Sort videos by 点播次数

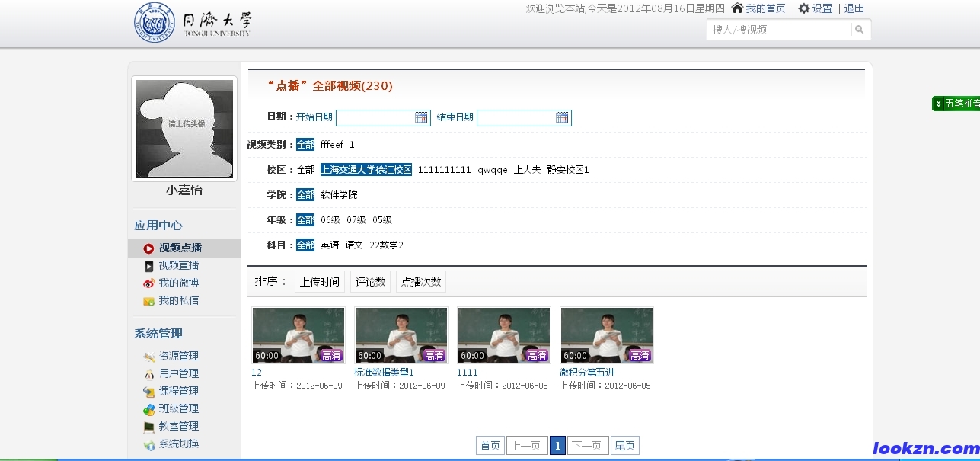420,280
